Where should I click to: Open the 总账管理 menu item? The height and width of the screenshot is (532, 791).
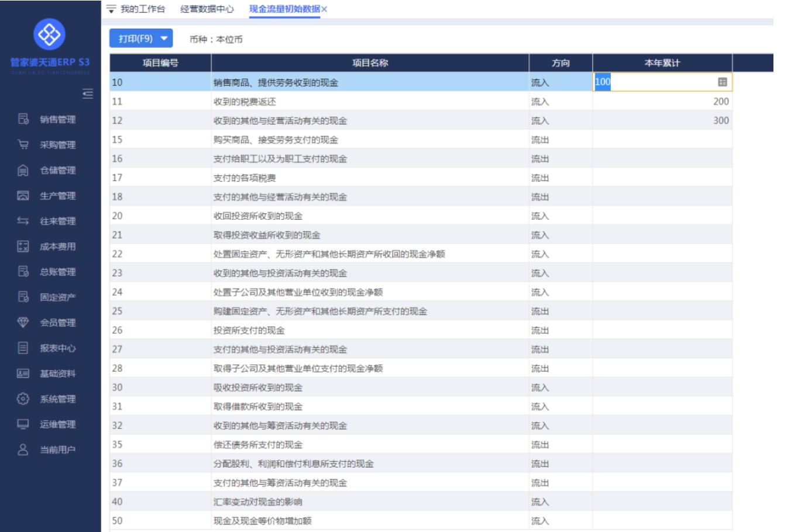pos(57,271)
